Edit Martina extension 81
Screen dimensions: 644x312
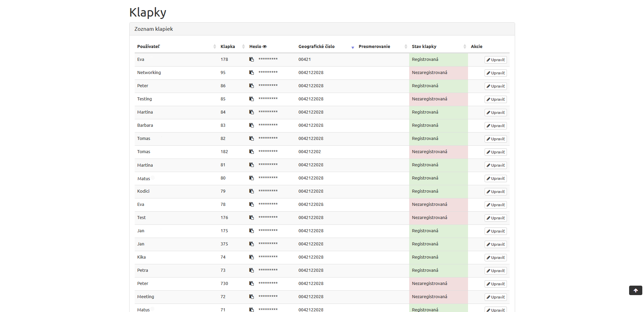coord(496,165)
